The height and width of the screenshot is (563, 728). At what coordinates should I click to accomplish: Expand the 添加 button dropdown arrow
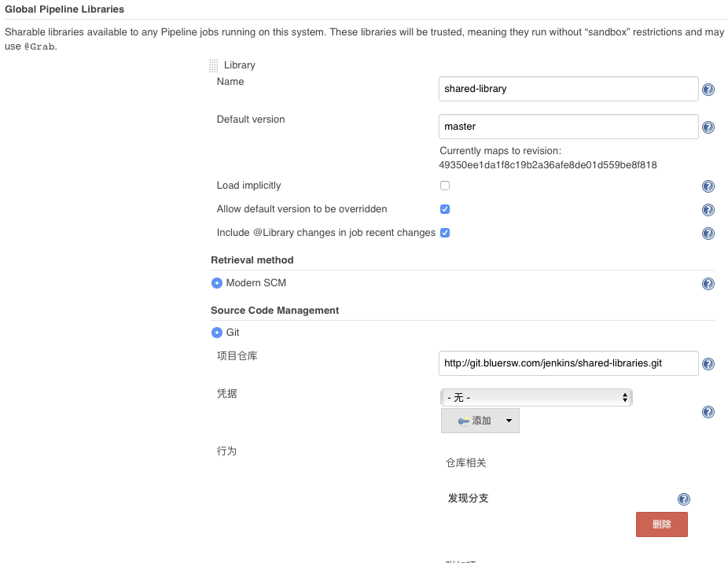click(x=509, y=421)
